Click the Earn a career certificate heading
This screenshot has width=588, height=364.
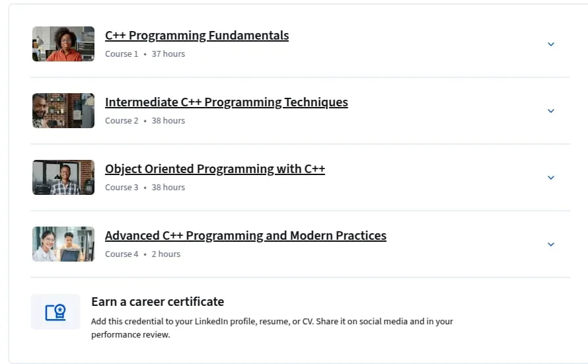[x=157, y=302]
